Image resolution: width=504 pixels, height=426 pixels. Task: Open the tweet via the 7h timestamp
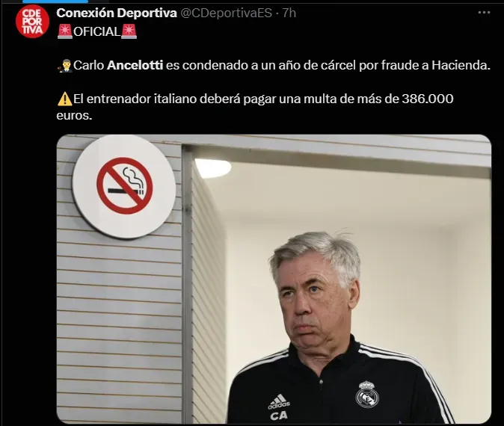click(289, 13)
